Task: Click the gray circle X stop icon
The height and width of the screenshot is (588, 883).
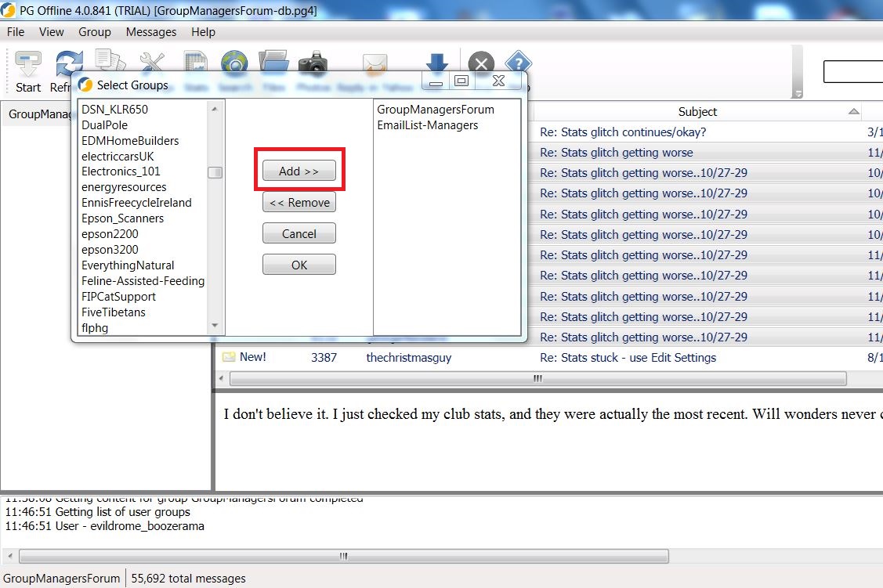Action: [x=482, y=63]
